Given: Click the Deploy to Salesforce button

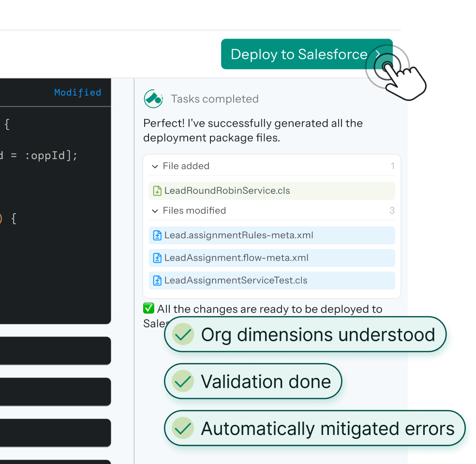Looking at the screenshot, I should (x=307, y=54).
